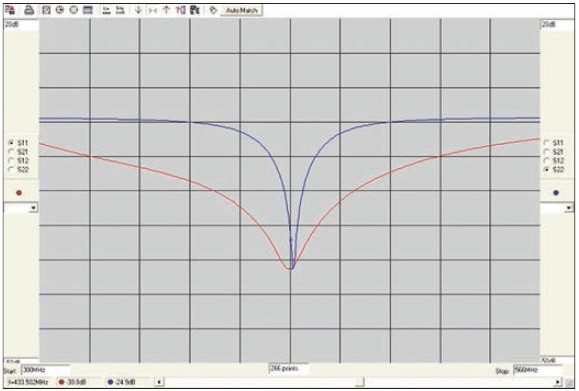Click the plain circle chart icon
Screen dimensions: 579x391
point(73,10)
